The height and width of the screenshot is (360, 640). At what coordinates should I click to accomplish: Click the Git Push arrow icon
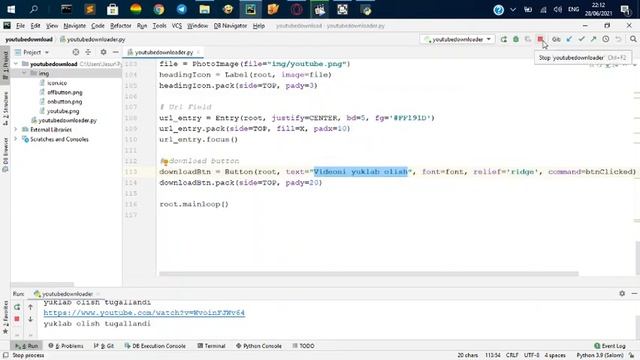click(x=593, y=39)
